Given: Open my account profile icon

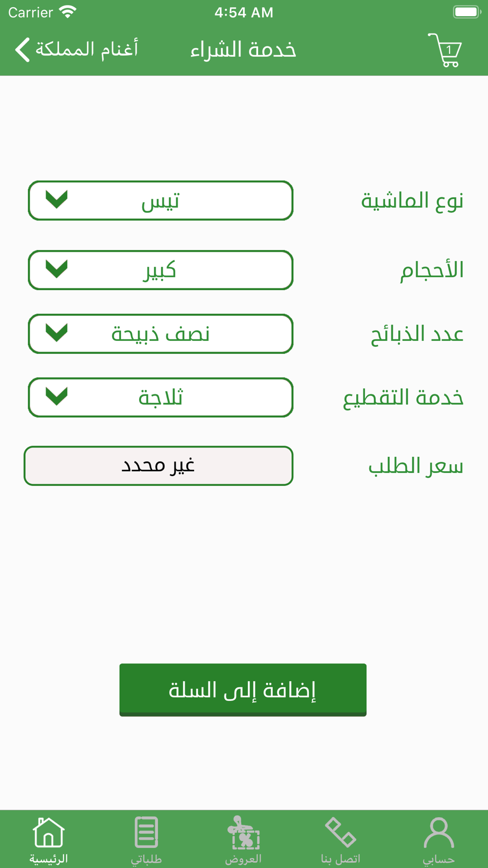Looking at the screenshot, I should 439,832.
